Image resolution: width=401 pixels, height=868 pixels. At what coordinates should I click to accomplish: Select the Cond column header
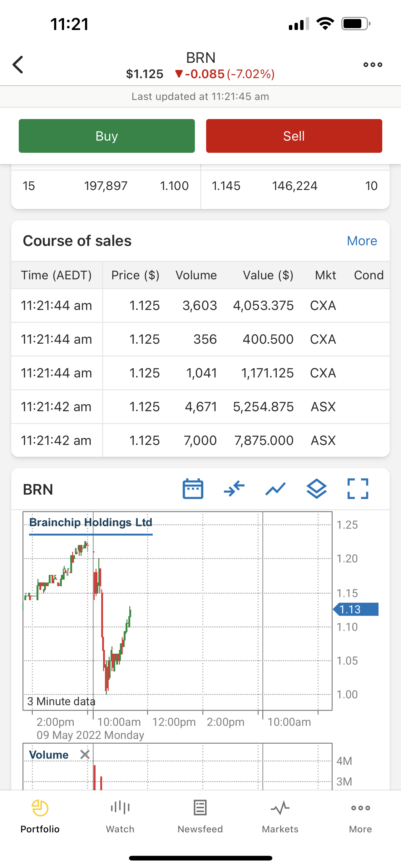pyautogui.click(x=369, y=275)
